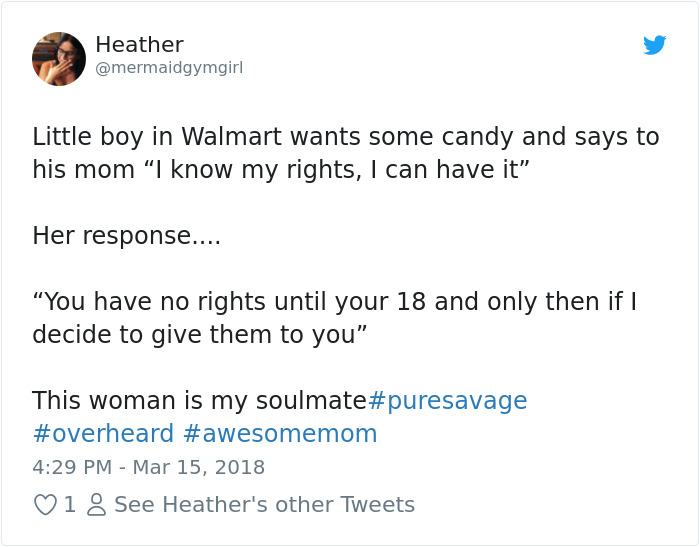Like the tweet with the heart icon
Image resolution: width=700 pixels, height=547 pixels.
[45, 505]
